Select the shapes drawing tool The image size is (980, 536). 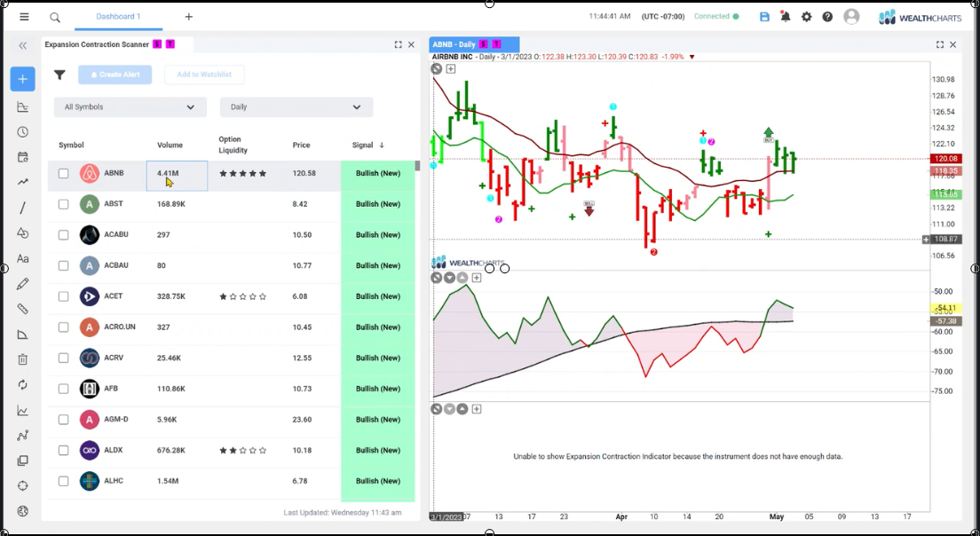[x=22, y=233]
